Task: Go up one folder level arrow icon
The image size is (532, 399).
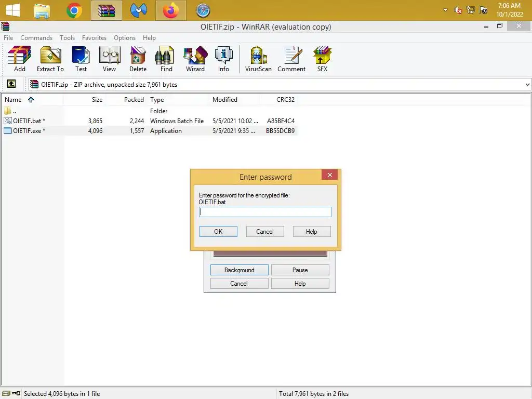Action: pos(11,84)
